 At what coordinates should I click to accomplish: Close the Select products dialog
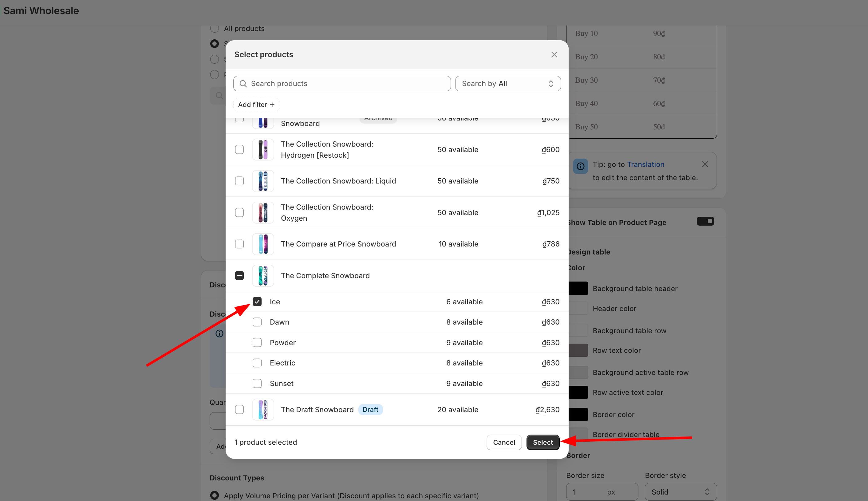coord(554,55)
